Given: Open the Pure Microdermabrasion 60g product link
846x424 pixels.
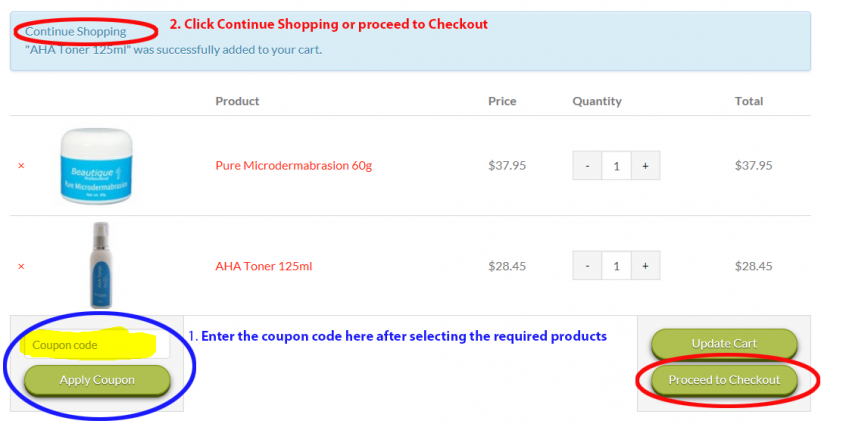Looking at the screenshot, I should coord(293,166).
